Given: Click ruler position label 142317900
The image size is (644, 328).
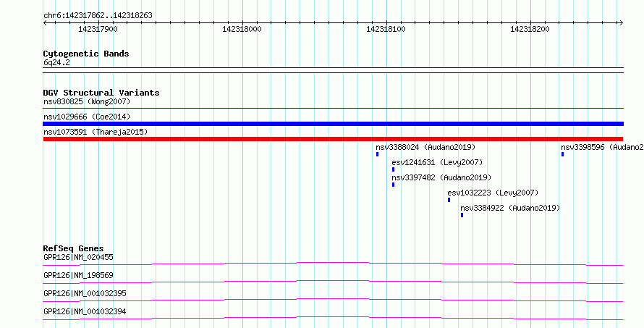Looking at the screenshot, I should (x=98, y=30).
